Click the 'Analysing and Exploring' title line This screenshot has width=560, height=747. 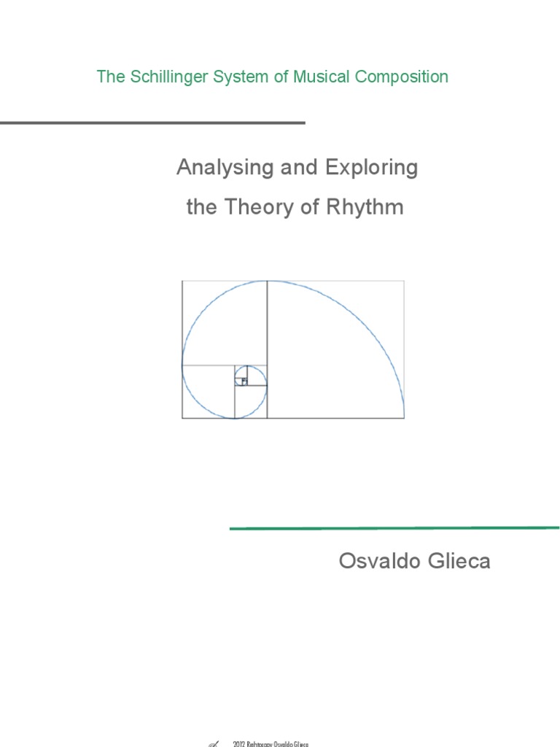click(297, 167)
